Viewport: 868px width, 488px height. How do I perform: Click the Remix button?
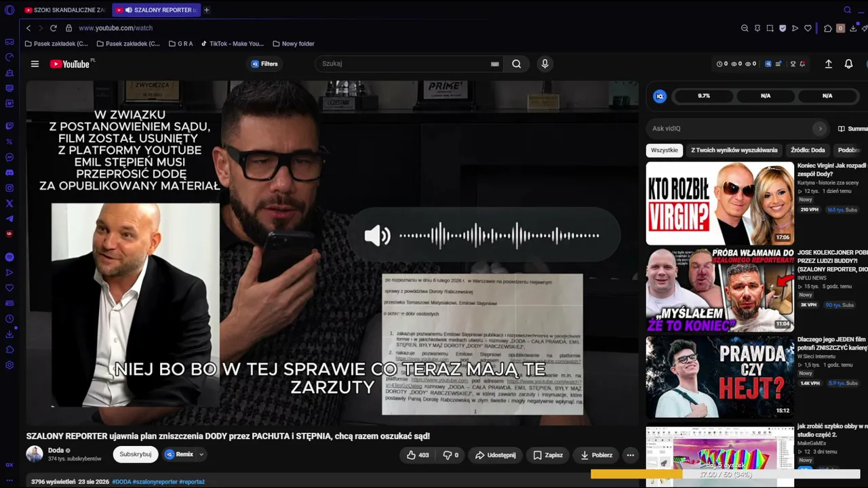point(179,454)
